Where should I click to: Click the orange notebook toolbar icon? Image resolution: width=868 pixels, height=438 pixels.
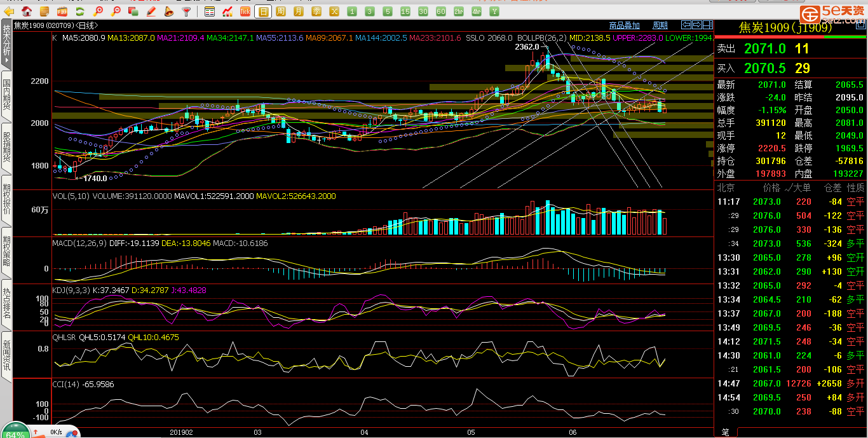pos(44,11)
